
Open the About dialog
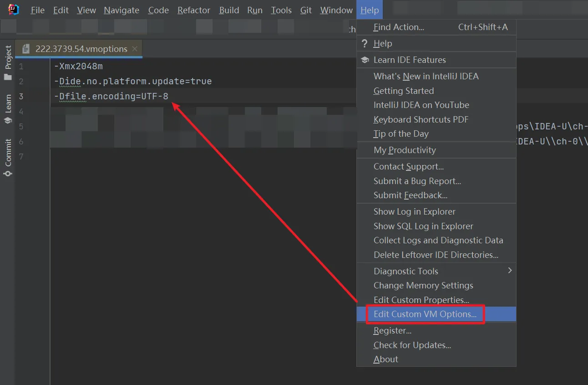tap(385, 359)
